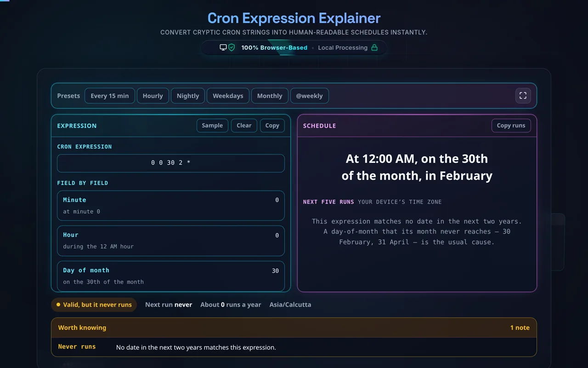Click the 'Worth knowing' notes header
588x368 pixels.
click(82, 328)
